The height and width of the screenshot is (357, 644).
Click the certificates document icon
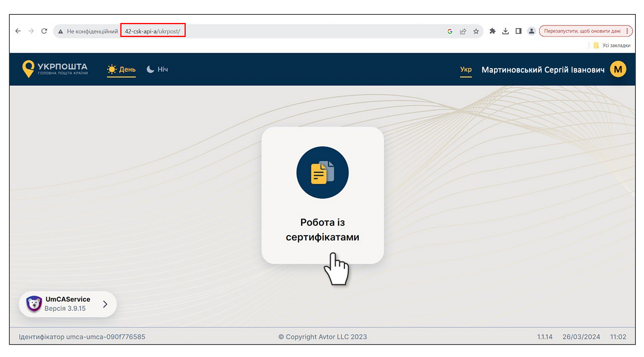[x=322, y=172]
